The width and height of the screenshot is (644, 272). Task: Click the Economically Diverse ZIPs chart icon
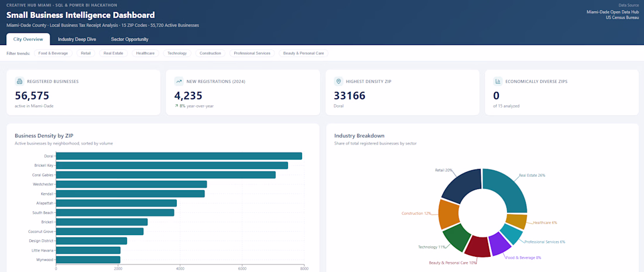tap(498, 81)
